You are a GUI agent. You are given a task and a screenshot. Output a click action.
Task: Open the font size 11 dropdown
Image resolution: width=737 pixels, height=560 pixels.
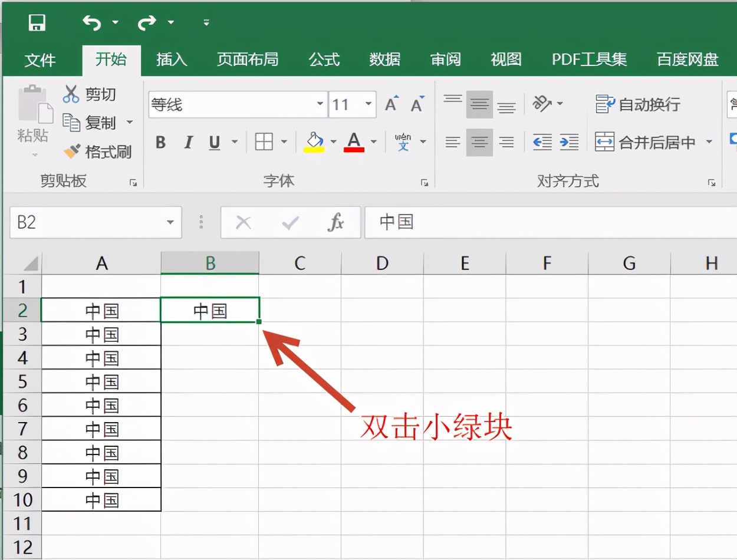click(369, 104)
